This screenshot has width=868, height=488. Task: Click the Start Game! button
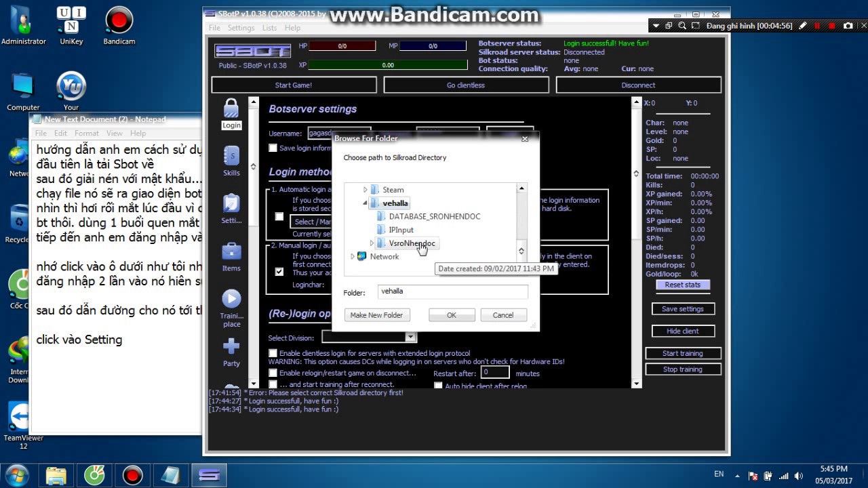tap(294, 85)
